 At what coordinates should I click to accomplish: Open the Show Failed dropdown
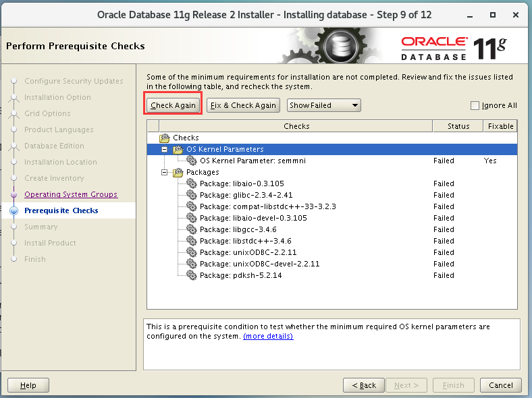pos(323,105)
